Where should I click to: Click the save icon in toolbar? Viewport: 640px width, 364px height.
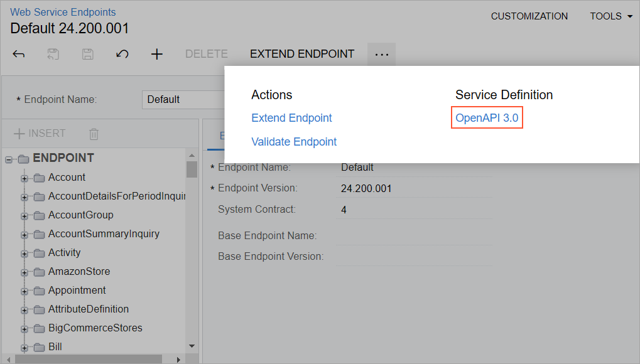(88, 54)
